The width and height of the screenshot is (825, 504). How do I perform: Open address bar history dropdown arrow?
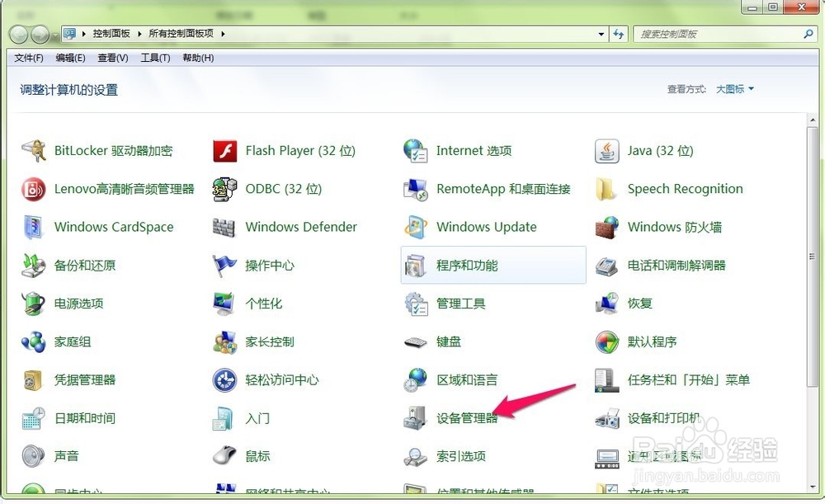coord(601,34)
